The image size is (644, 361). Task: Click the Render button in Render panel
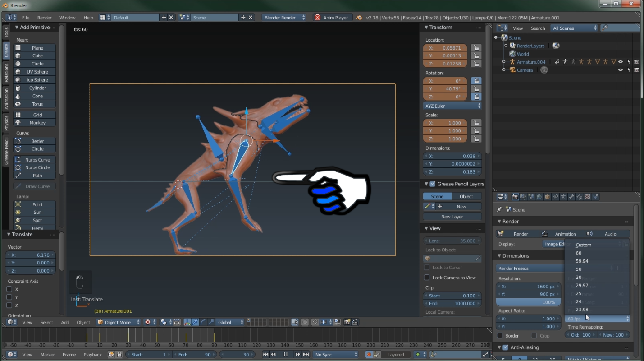pyautogui.click(x=518, y=234)
